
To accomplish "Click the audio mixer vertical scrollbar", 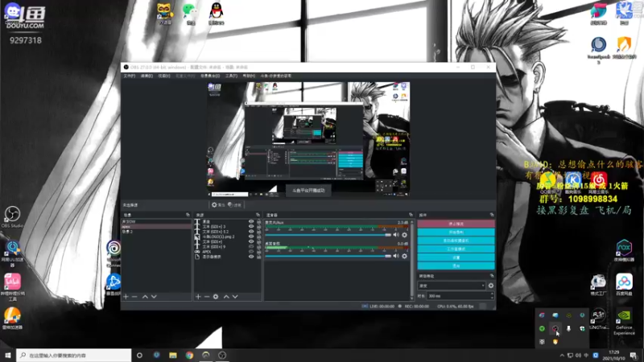I will pos(412,259).
